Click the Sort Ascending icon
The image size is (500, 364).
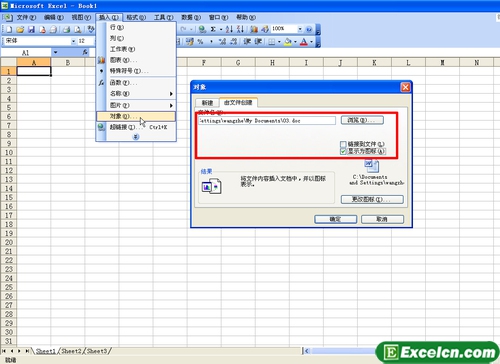(229, 29)
